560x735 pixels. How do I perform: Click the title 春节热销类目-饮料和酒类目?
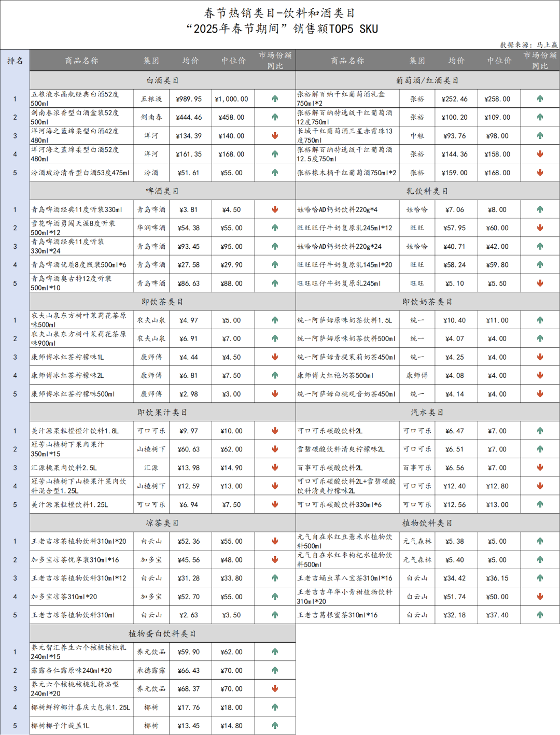click(x=279, y=13)
